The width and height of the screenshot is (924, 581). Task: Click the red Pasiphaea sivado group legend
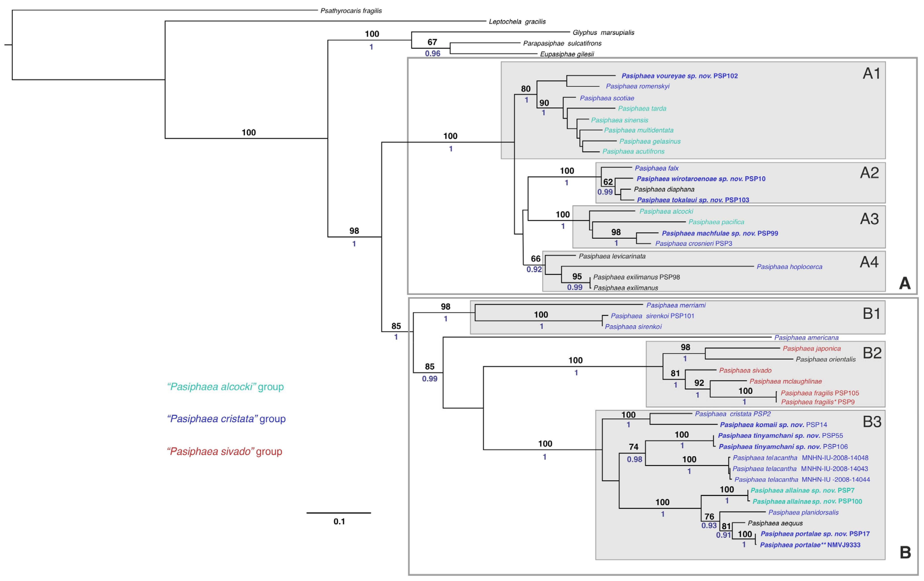tap(224, 452)
